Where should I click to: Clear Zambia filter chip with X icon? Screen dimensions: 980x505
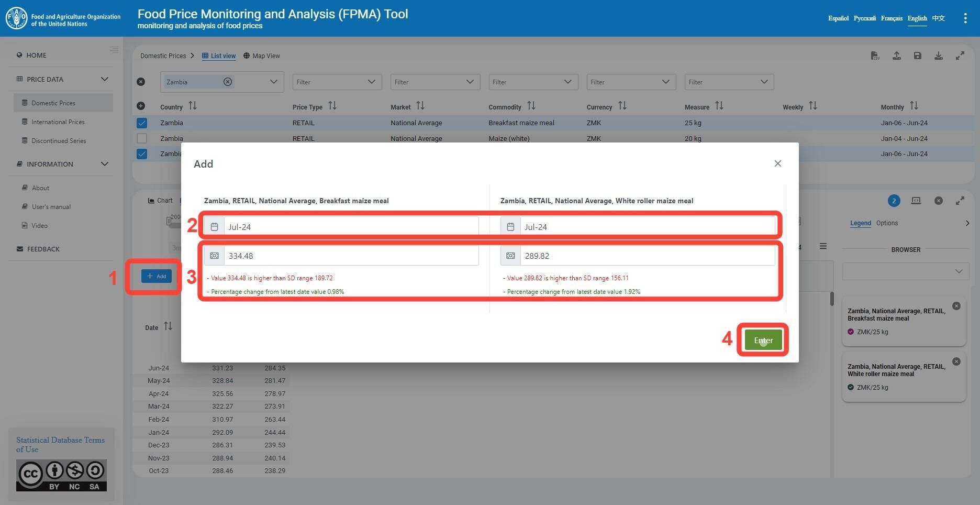(227, 82)
